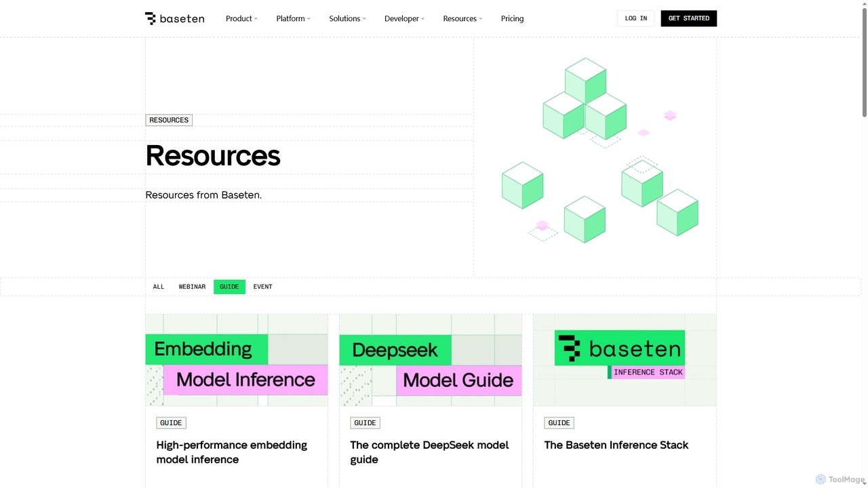Open The Baseten Inference Stack article
The height and width of the screenshot is (488, 868).
tap(616, 445)
